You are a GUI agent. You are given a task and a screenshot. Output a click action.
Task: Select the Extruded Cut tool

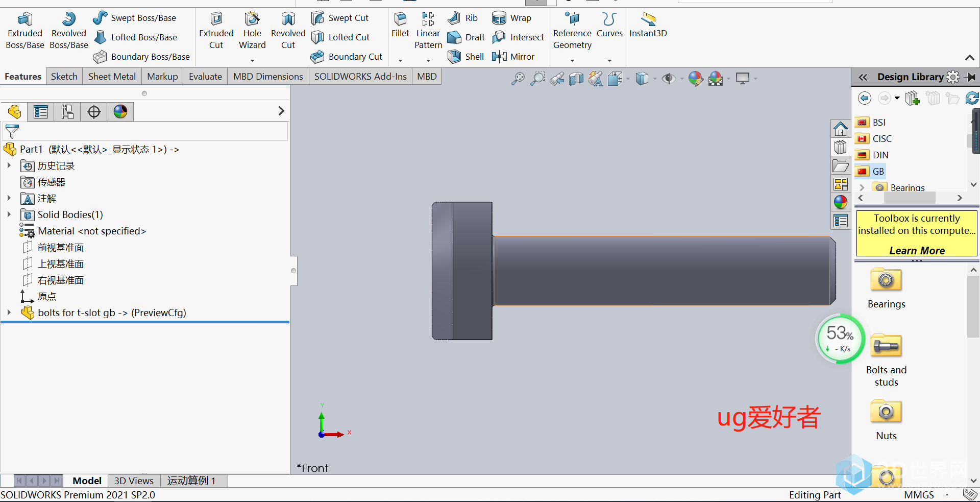[x=216, y=31]
